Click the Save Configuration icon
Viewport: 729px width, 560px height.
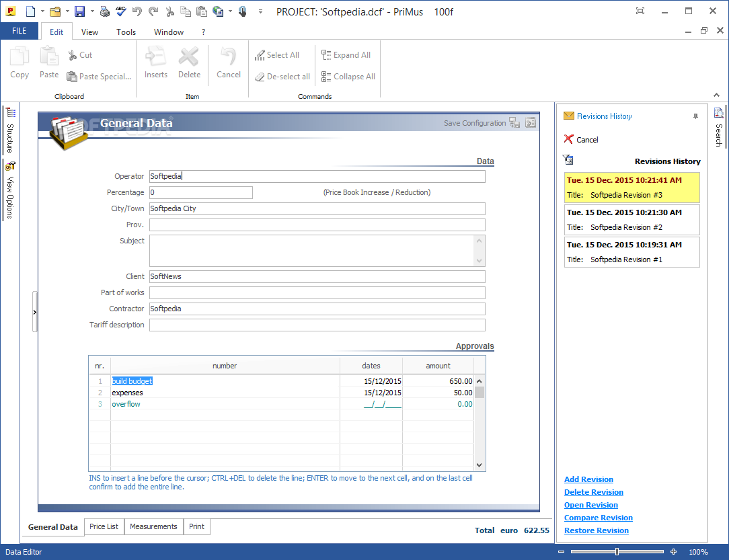[x=514, y=122]
